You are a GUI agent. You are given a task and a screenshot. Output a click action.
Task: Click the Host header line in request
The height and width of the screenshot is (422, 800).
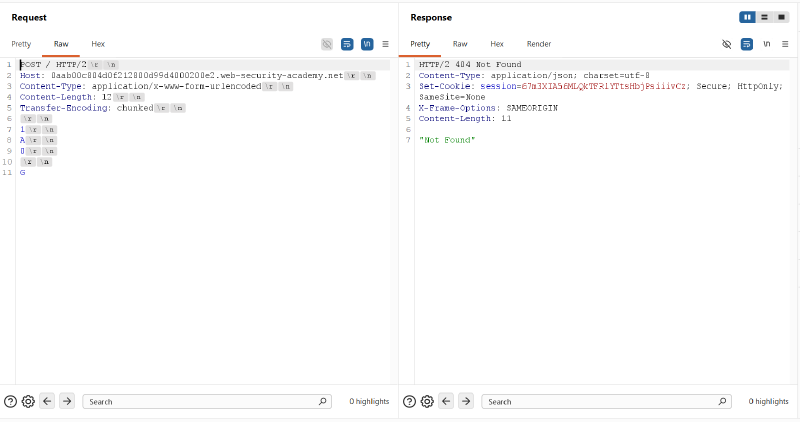[x=181, y=76]
